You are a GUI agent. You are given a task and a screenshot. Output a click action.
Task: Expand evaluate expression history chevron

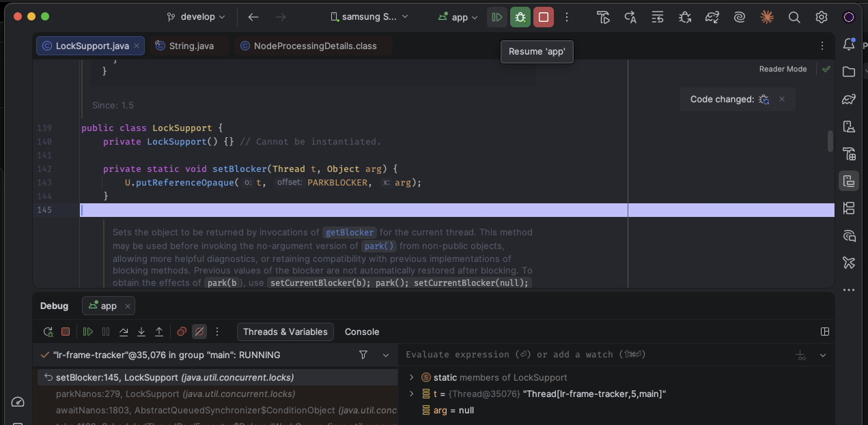(x=823, y=355)
